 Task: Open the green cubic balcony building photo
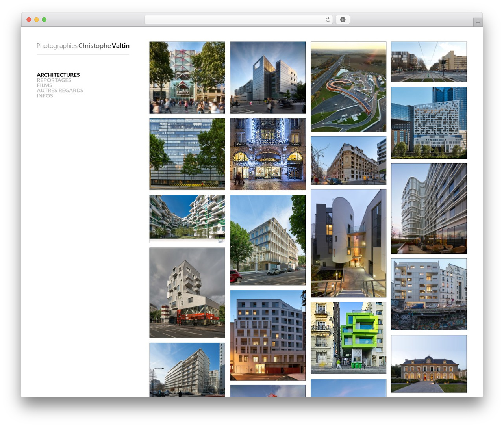348,338
